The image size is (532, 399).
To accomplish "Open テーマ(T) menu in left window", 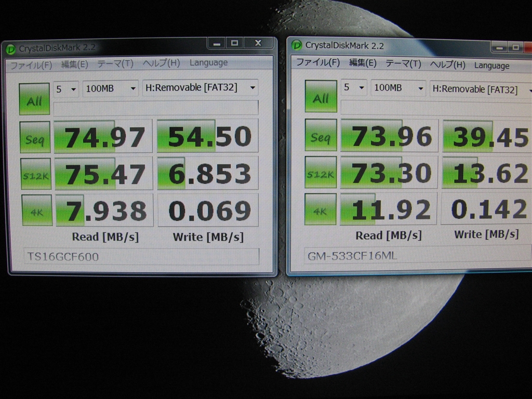I will click(115, 64).
